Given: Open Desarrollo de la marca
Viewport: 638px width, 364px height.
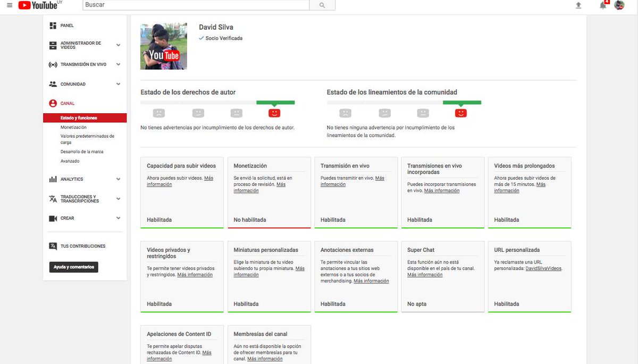Looking at the screenshot, I should coord(82,152).
